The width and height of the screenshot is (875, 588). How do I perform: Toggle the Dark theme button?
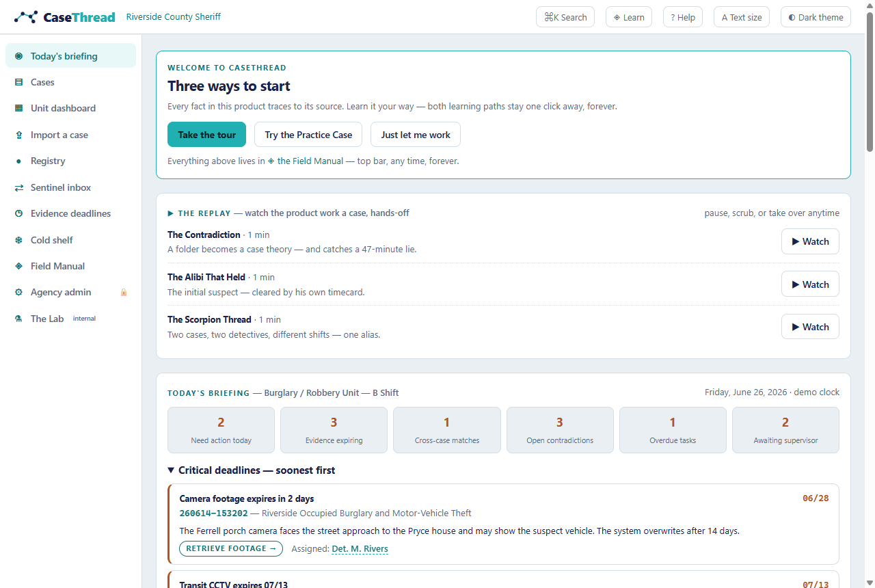point(816,17)
